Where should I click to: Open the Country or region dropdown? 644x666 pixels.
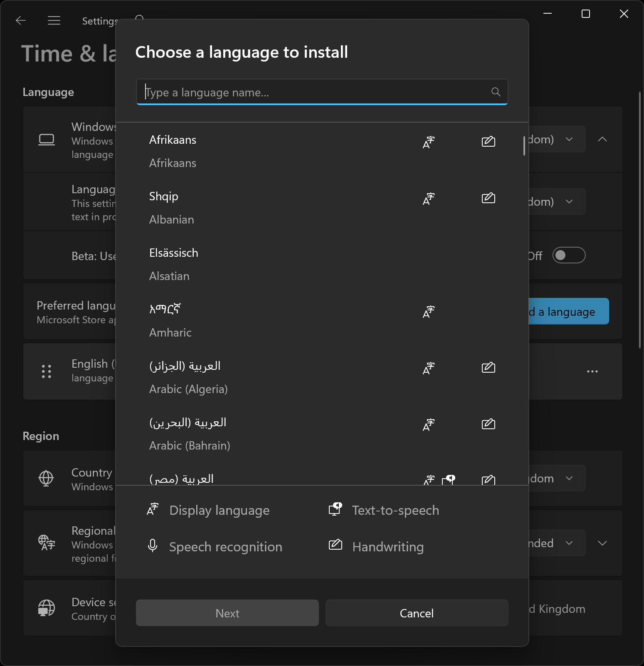[557, 478]
